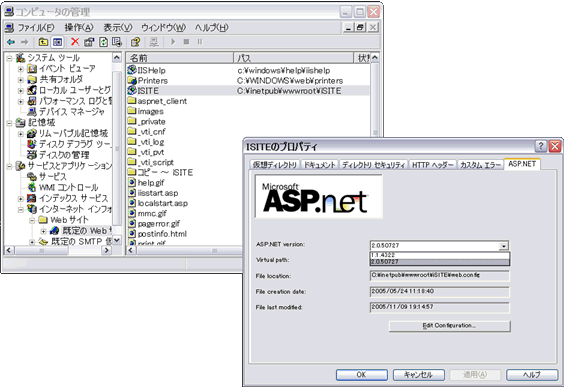The height and width of the screenshot is (390, 568).
Task: Click the File location input field
Action: tap(439, 276)
